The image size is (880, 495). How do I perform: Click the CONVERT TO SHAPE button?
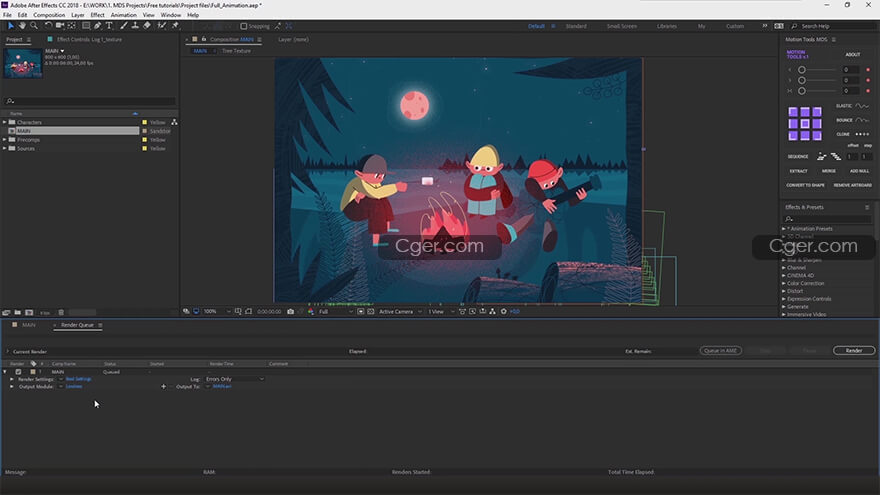point(805,185)
